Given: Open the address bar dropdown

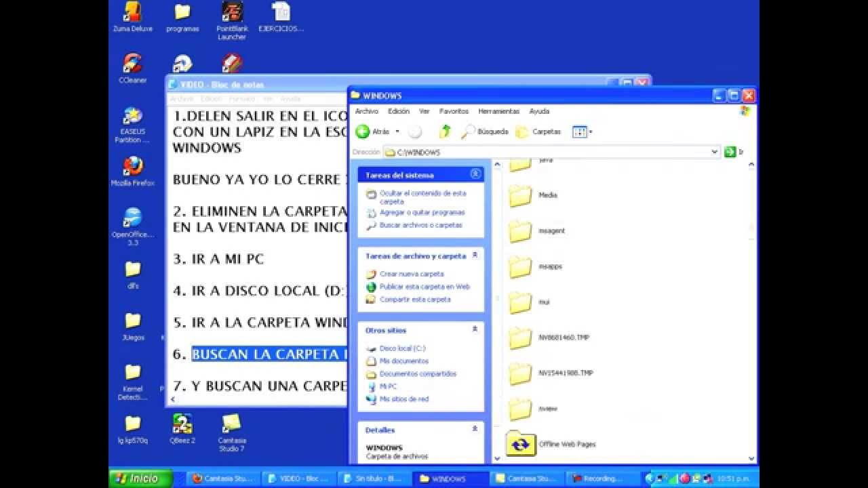Looking at the screenshot, I should click(715, 152).
